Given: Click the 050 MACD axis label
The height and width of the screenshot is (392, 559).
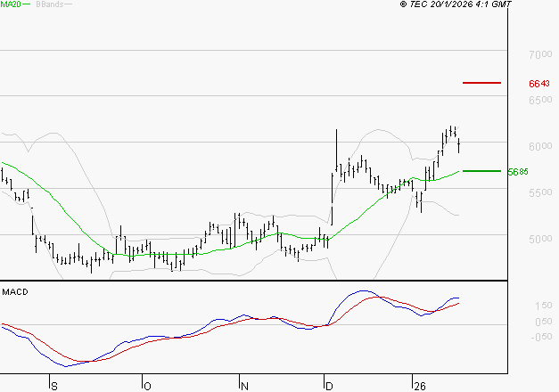Looking at the screenshot, I should [x=544, y=322].
